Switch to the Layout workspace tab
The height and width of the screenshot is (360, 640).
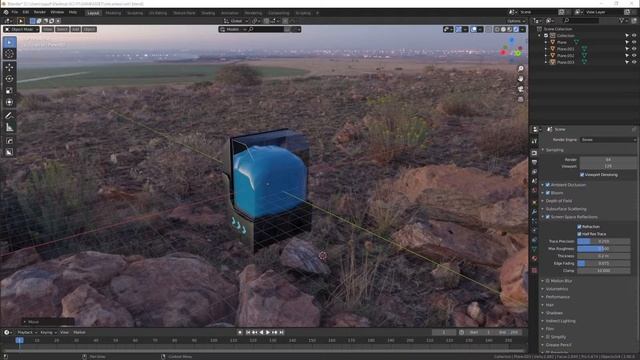(93, 13)
